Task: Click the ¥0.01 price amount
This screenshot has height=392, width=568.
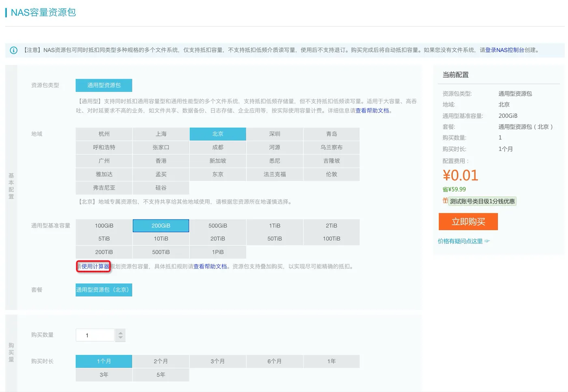Action: (x=460, y=175)
